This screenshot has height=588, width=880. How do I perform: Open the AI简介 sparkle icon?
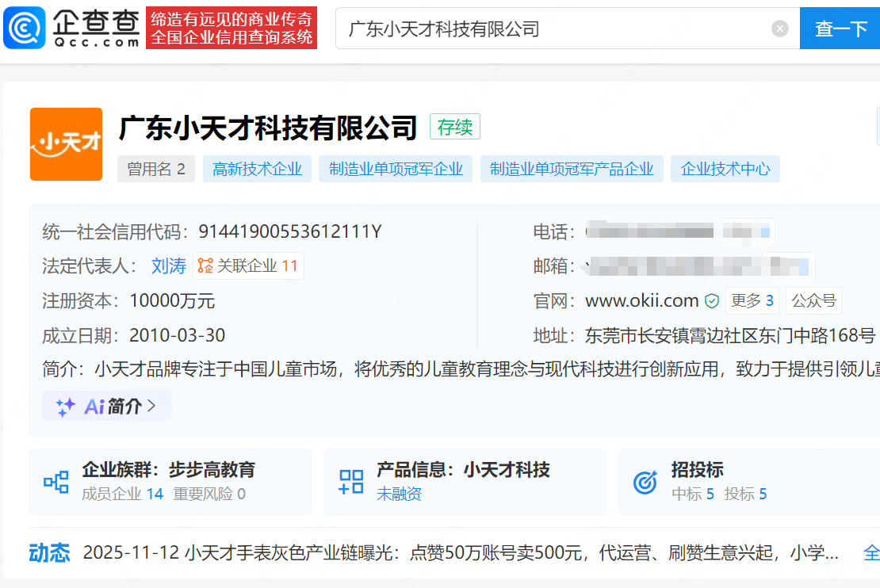coord(66,407)
